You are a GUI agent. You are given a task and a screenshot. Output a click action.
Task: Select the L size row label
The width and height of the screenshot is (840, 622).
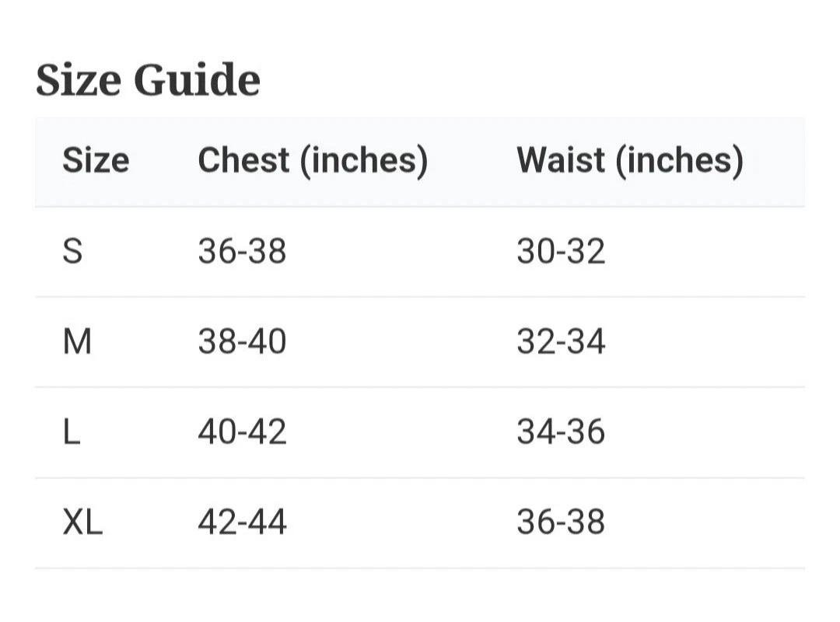[72, 432]
